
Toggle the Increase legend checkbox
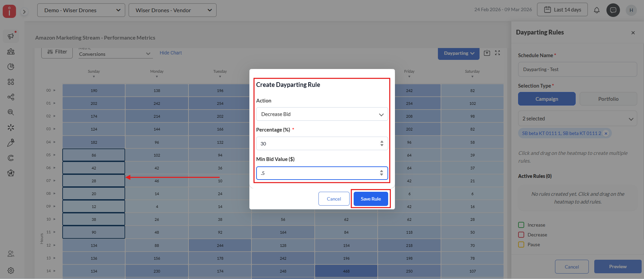(521, 225)
